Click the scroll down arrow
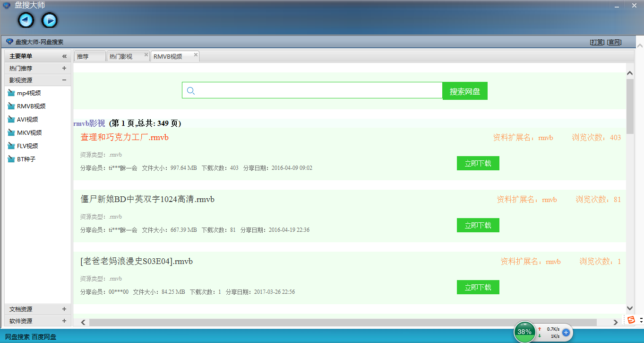Viewport: 644px width, 343px height. point(630,308)
